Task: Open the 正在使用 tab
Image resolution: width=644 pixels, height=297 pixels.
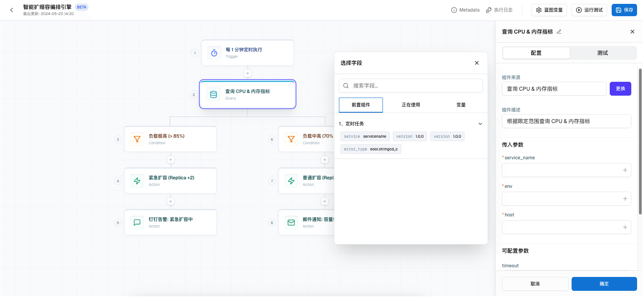Action: pyautogui.click(x=411, y=105)
